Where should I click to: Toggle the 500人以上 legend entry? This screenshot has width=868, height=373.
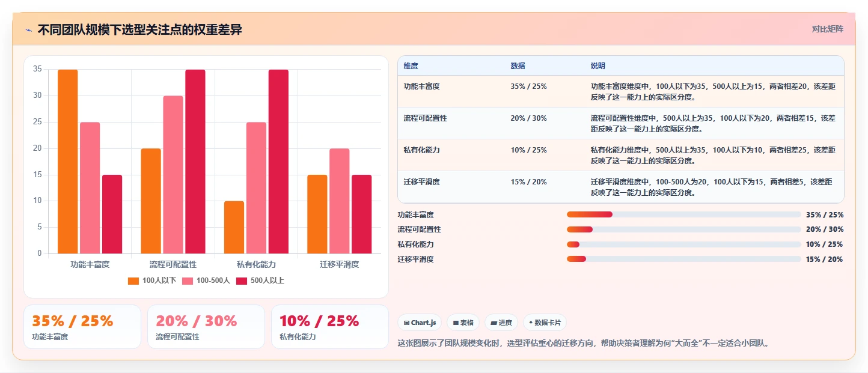(x=260, y=281)
